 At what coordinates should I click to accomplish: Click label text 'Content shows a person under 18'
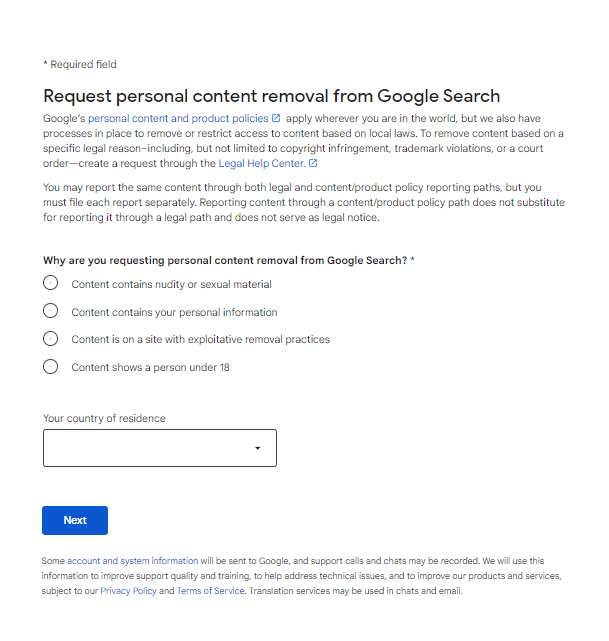coord(150,368)
